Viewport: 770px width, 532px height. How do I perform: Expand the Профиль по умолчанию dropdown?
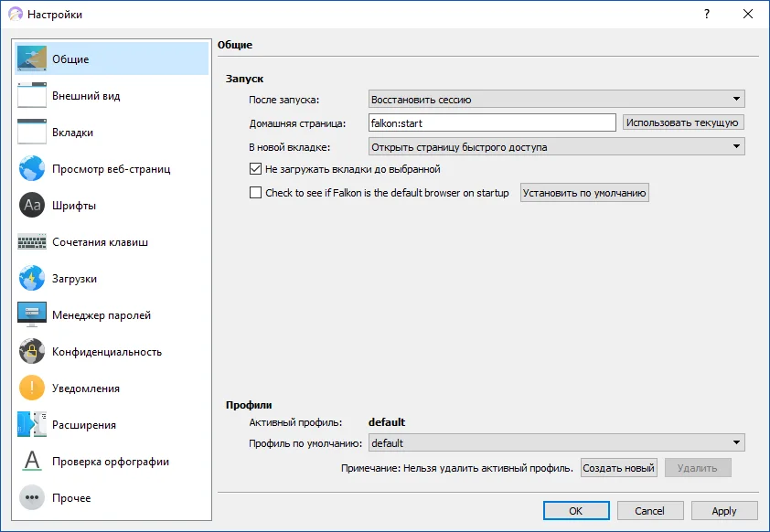tap(556, 443)
